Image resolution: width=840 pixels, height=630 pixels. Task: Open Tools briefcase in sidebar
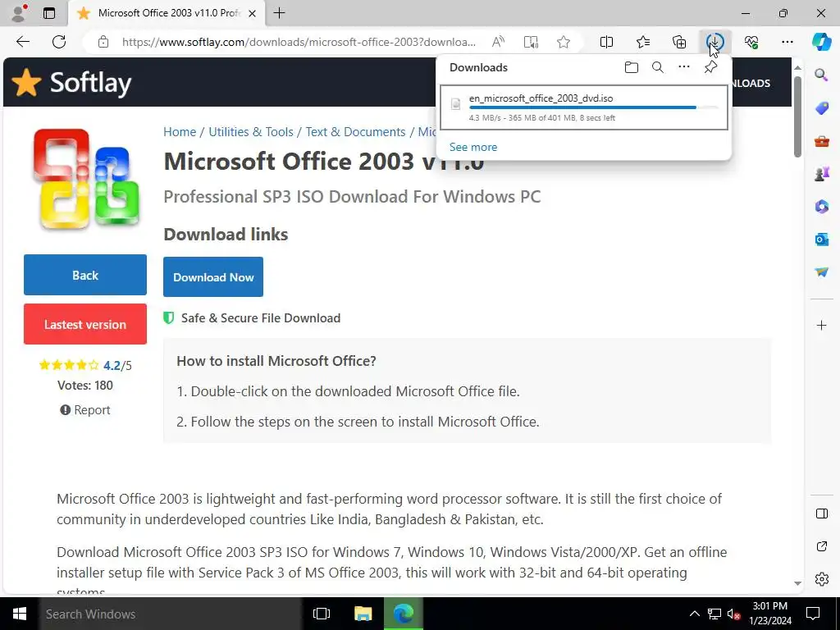pyautogui.click(x=821, y=141)
